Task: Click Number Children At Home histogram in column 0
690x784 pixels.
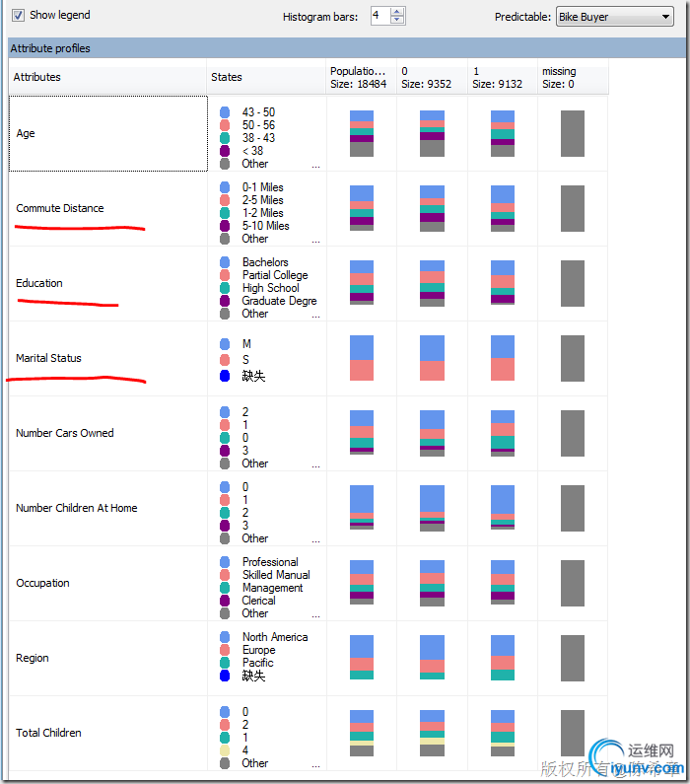Action: point(432,508)
